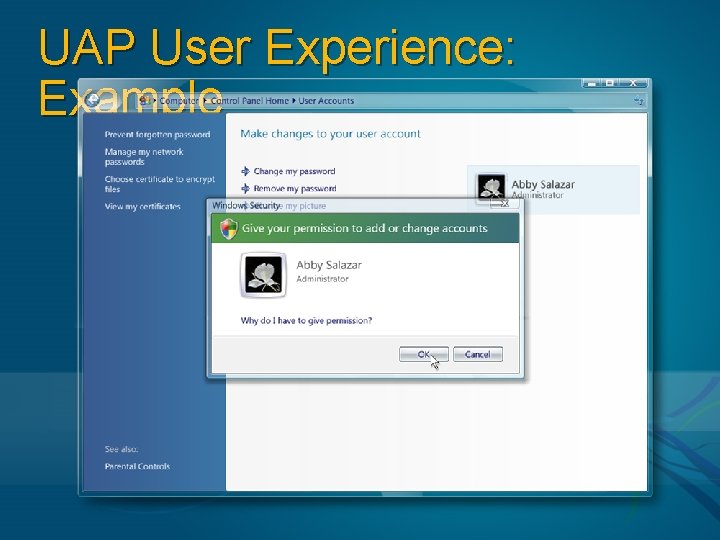
Task: Close the User Accounts window
Action: 633,84
